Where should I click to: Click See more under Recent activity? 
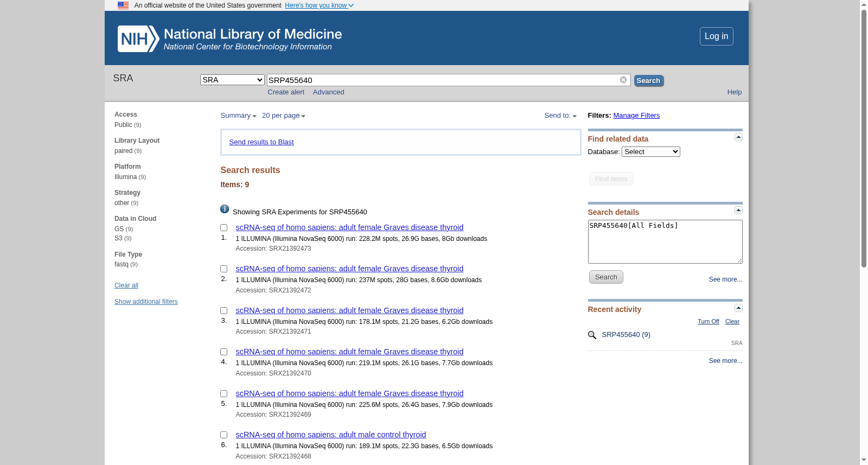(x=725, y=361)
